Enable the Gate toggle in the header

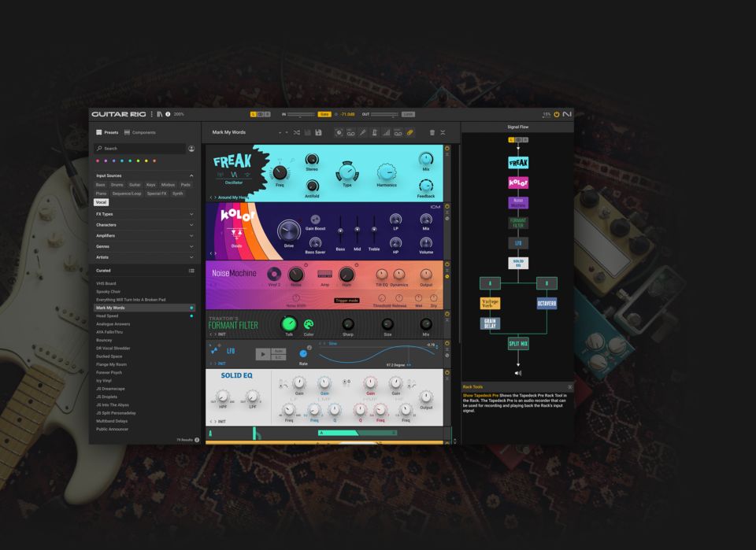(325, 113)
